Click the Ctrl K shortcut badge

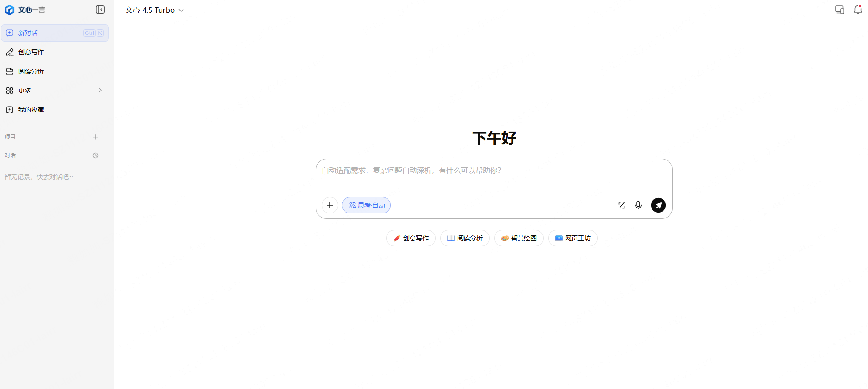[x=94, y=33]
